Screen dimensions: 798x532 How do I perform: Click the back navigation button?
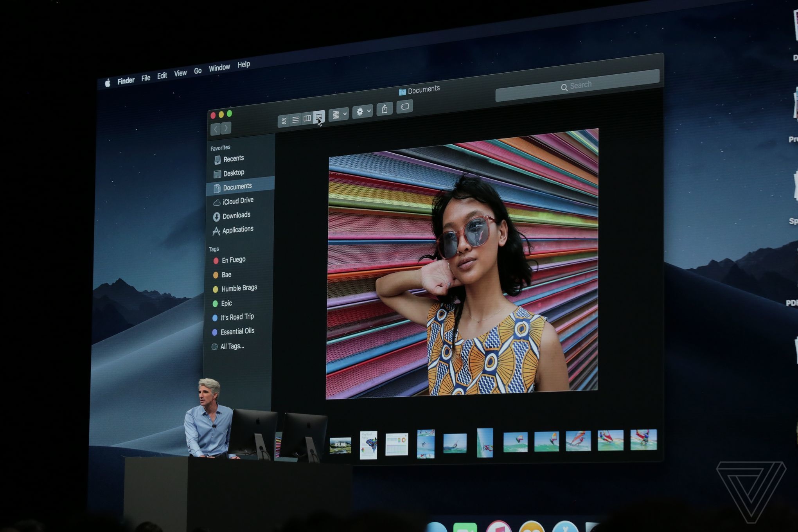(x=216, y=128)
